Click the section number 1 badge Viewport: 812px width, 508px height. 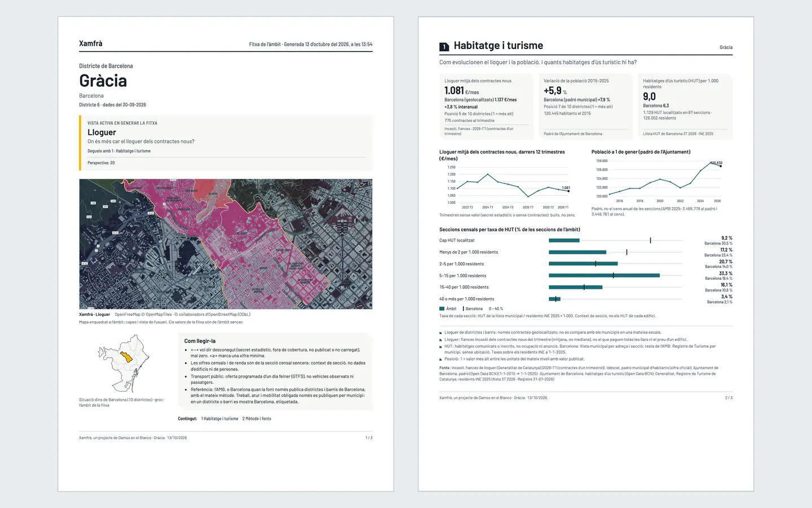[444, 47]
